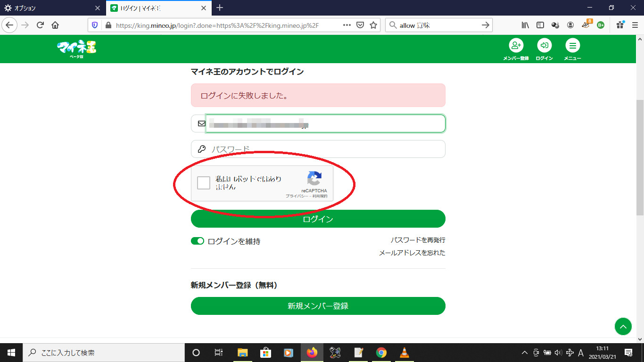Click the extension icon with orange 8 badge
The height and width of the screenshot is (362, 644).
pyautogui.click(x=586, y=24)
